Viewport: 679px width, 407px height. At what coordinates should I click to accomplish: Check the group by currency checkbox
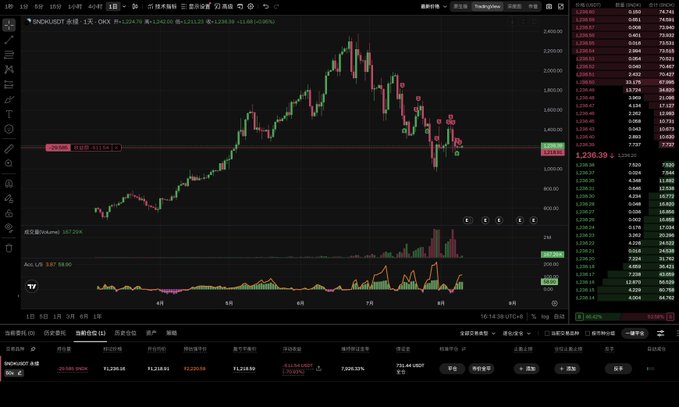tap(588, 333)
